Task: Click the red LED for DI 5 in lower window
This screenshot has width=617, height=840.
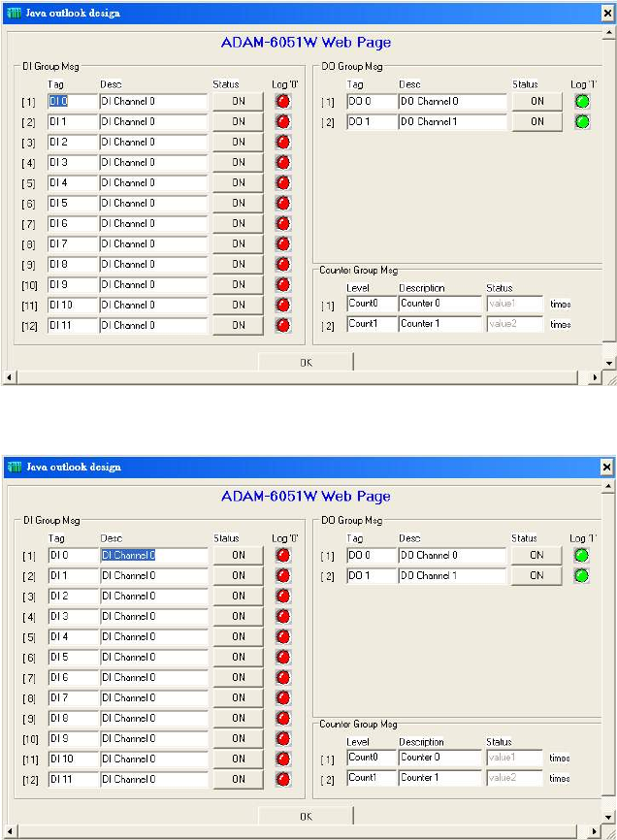Action: pos(283,657)
